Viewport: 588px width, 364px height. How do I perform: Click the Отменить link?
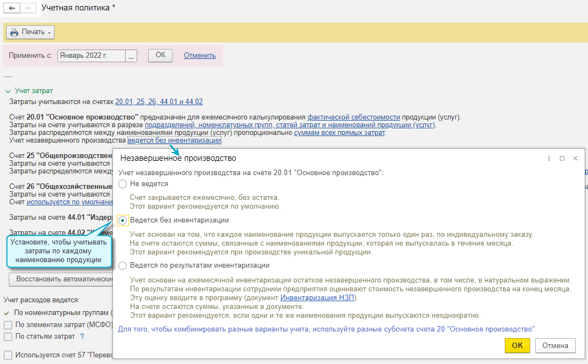[199, 56]
